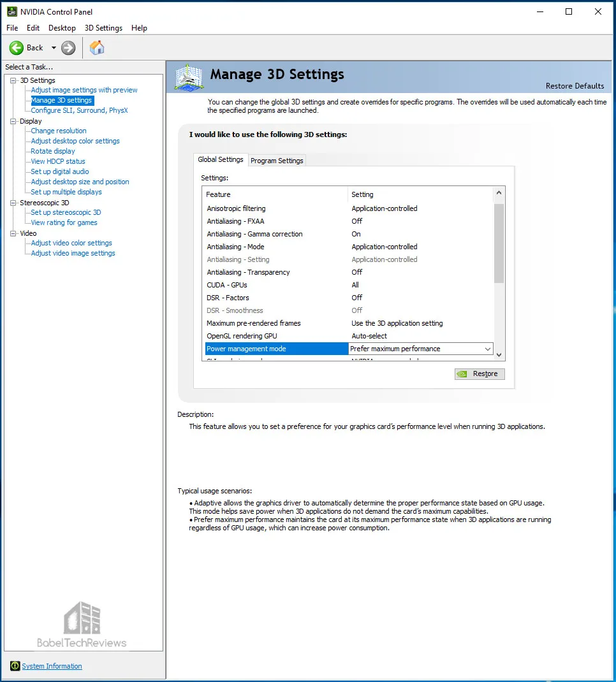Open the Rotate display task

coord(53,151)
